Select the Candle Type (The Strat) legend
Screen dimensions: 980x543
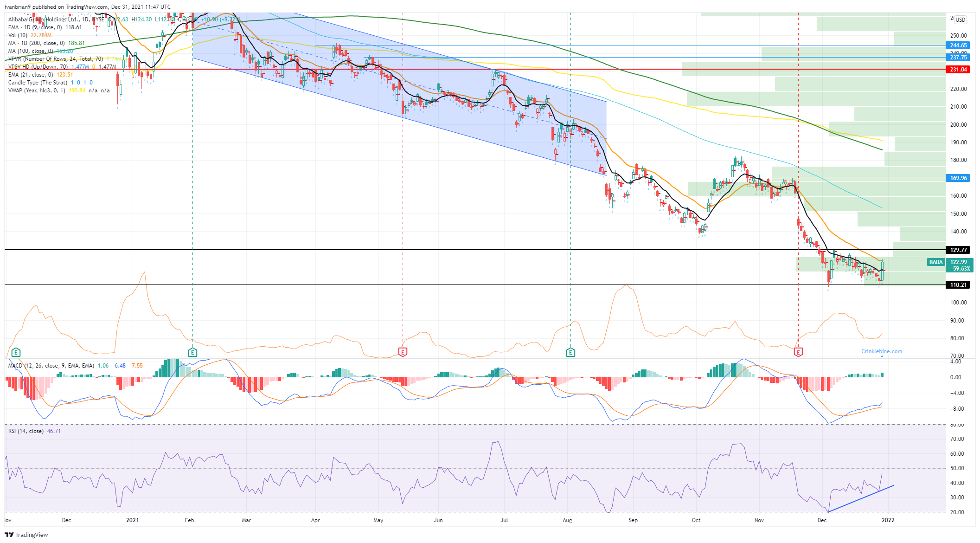click(38, 83)
